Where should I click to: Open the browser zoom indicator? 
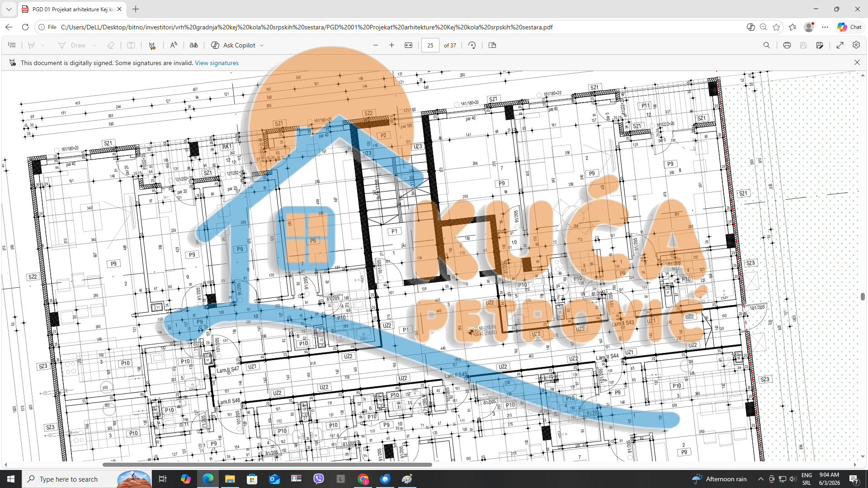(x=764, y=27)
